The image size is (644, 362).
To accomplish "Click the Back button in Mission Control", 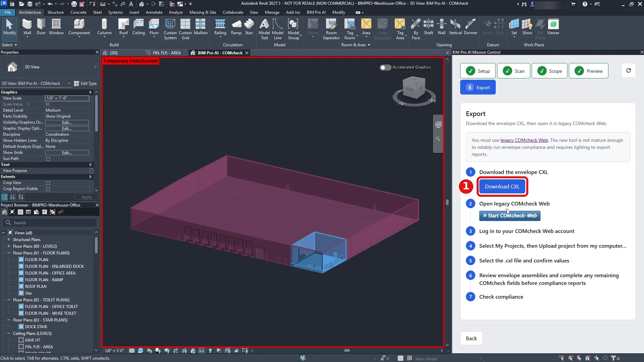I will coord(471,339).
